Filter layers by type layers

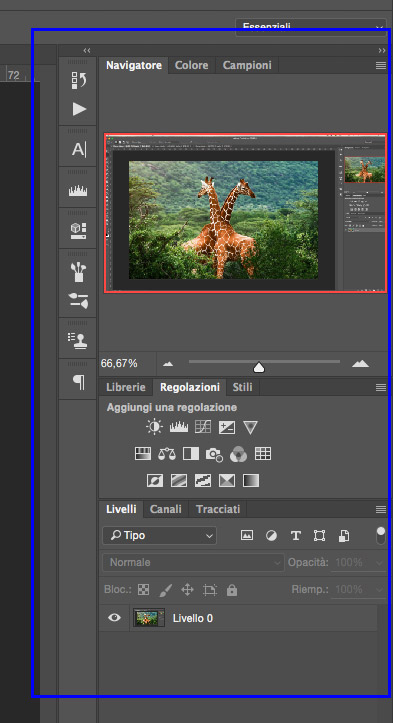pyautogui.click(x=296, y=536)
